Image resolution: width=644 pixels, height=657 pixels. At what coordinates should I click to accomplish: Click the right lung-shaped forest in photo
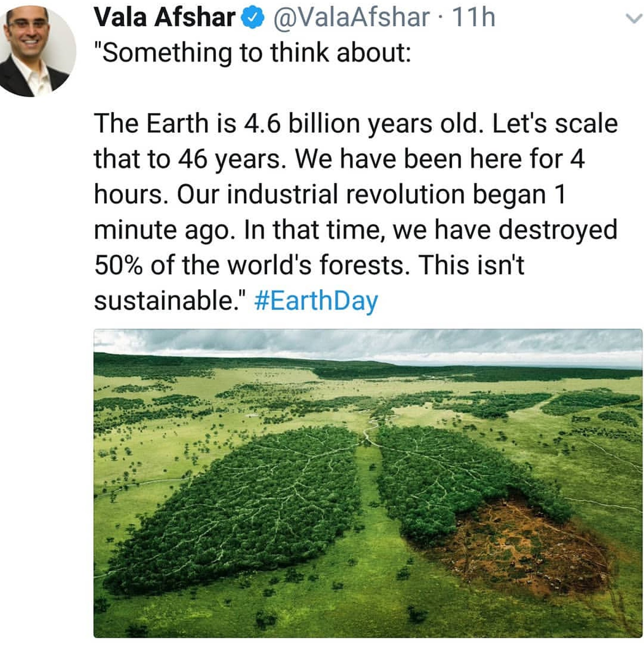[x=440, y=474]
